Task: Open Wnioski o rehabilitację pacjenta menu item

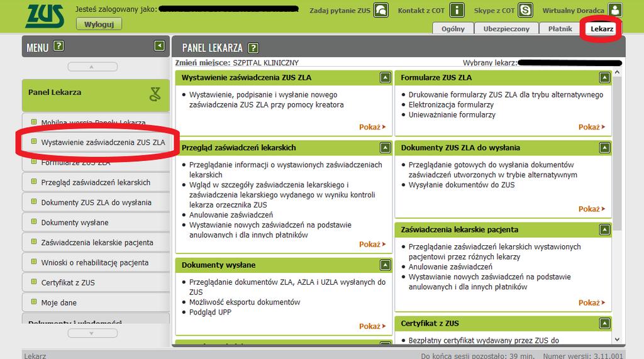Action: click(96, 263)
